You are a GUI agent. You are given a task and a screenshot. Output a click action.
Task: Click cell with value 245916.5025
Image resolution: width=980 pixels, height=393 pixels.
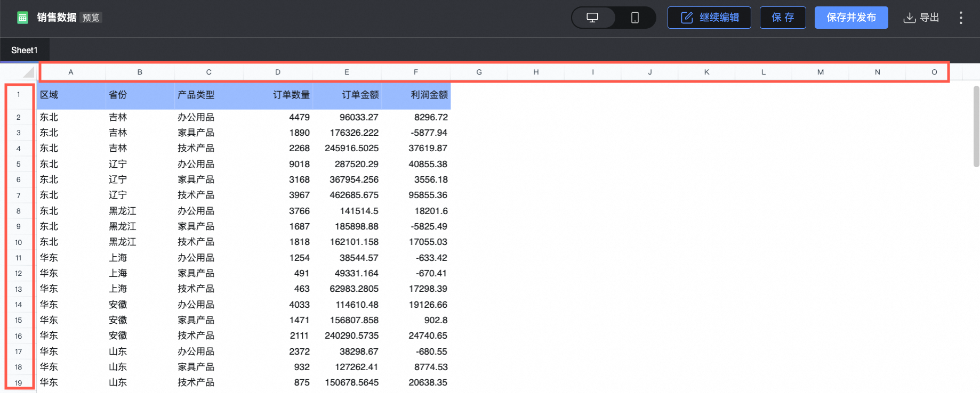347,148
